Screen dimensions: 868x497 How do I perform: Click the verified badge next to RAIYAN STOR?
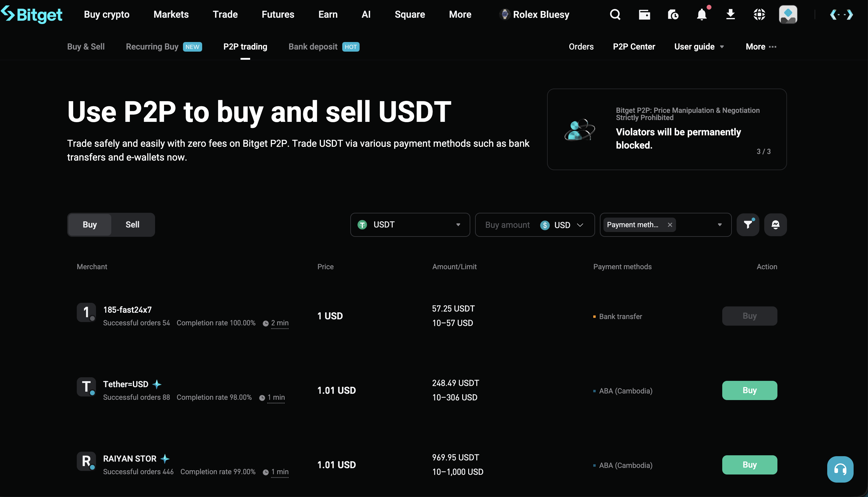click(165, 459)
